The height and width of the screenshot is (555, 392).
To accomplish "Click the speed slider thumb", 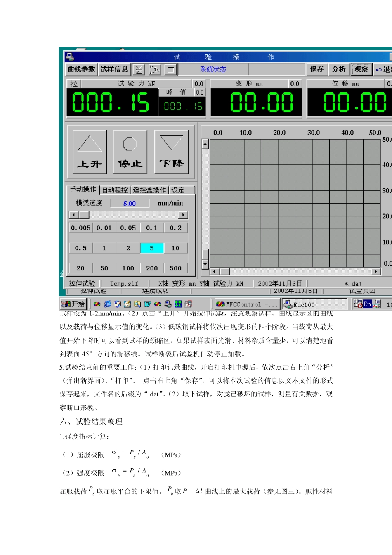I will [84, 215].
